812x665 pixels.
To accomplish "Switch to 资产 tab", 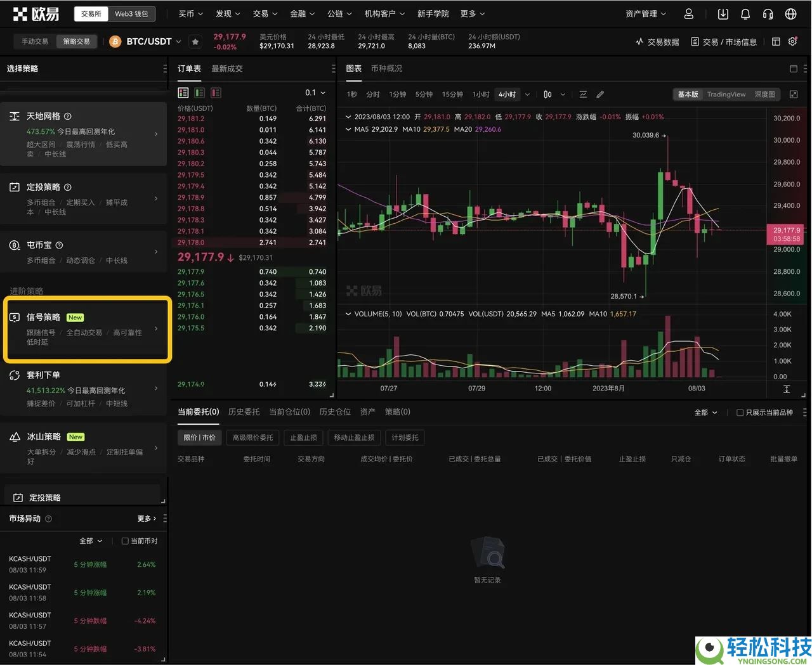I will coord(368,412).
